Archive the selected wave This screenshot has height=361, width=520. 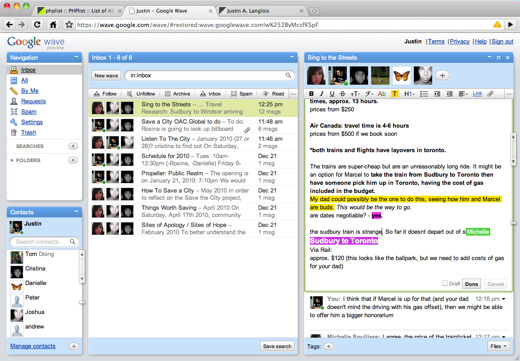[x=178, y=94]
